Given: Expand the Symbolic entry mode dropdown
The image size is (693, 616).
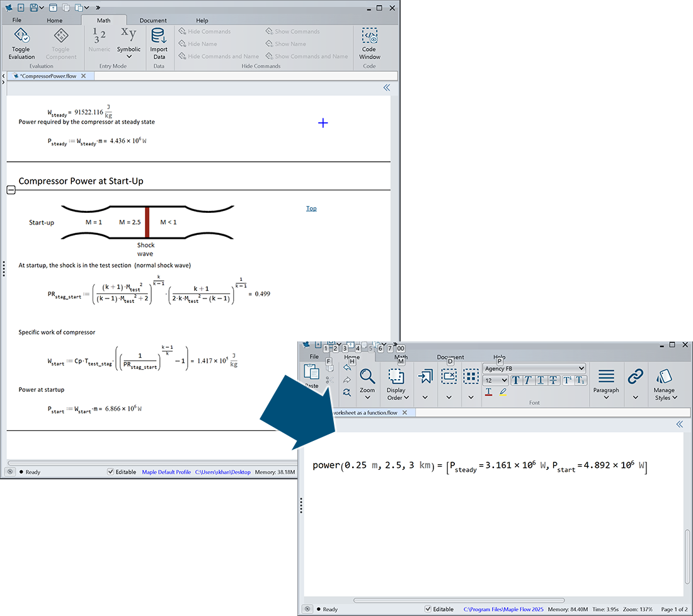Looking at the screenshot, I should click(x=129, y=57).
